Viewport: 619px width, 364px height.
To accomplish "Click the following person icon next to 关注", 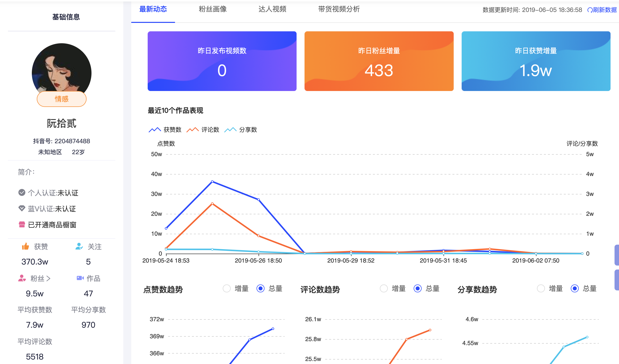I will click(79, 246).
